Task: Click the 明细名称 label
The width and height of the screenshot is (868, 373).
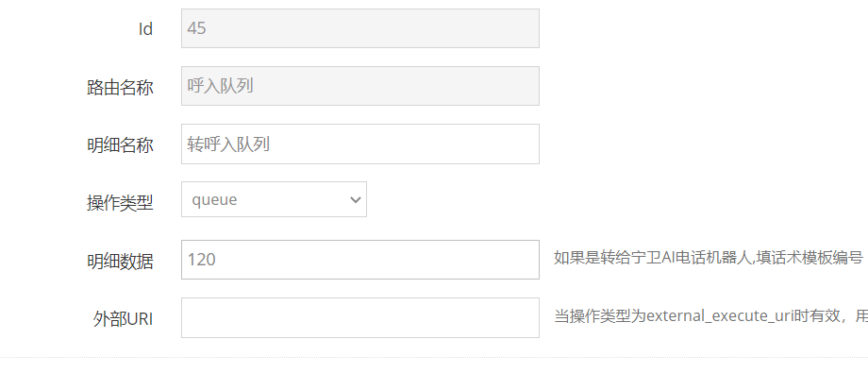Action: click(120, 145)
